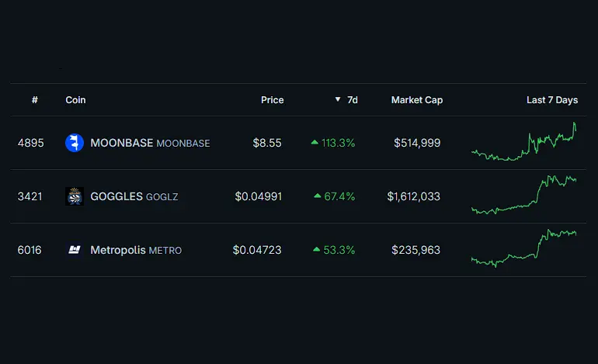Open the Metropolis METRO coin link
598x364 pixels.
(136, 250)
